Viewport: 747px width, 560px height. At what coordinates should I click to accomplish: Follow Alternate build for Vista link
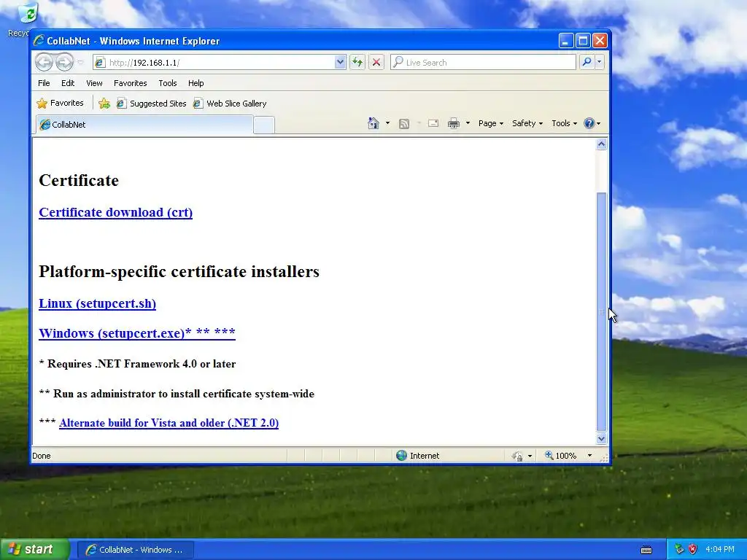pyautogui.click(x=169, y=423)
